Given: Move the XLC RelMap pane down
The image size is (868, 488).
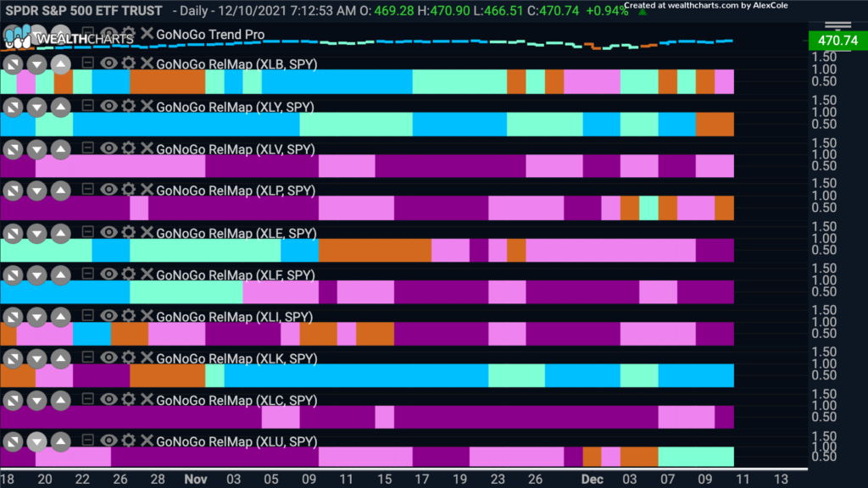Looking at the screenshot, I should tap(36, 400).
